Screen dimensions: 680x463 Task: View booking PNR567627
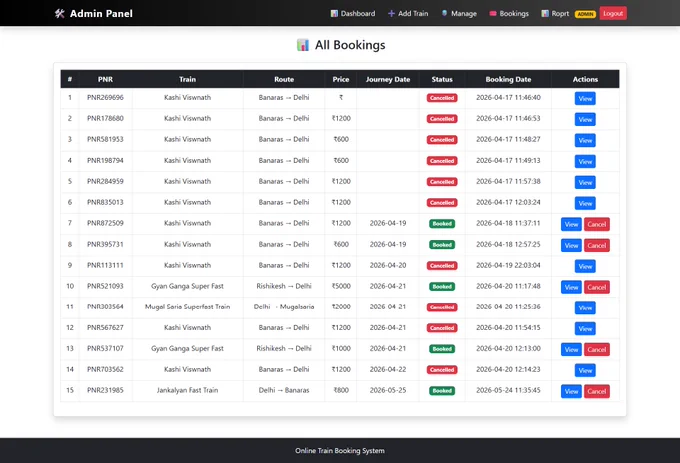[x=585, y=329]
